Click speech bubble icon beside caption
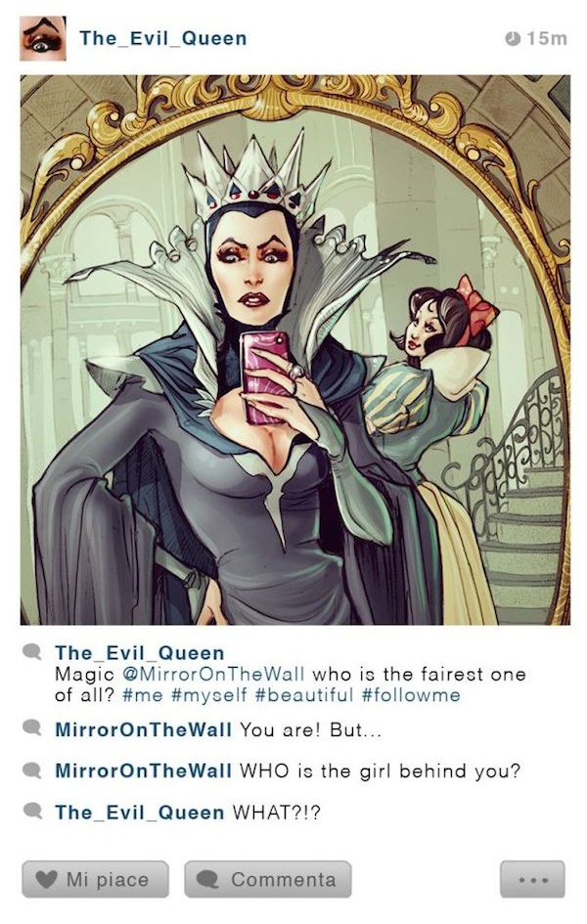This screenshot has width=587, height=924. [32, 652]
